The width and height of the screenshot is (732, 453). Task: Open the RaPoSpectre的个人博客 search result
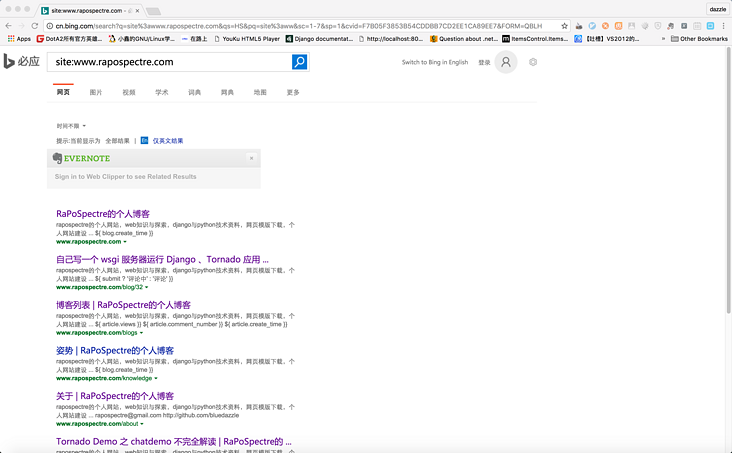click(103, 214)
